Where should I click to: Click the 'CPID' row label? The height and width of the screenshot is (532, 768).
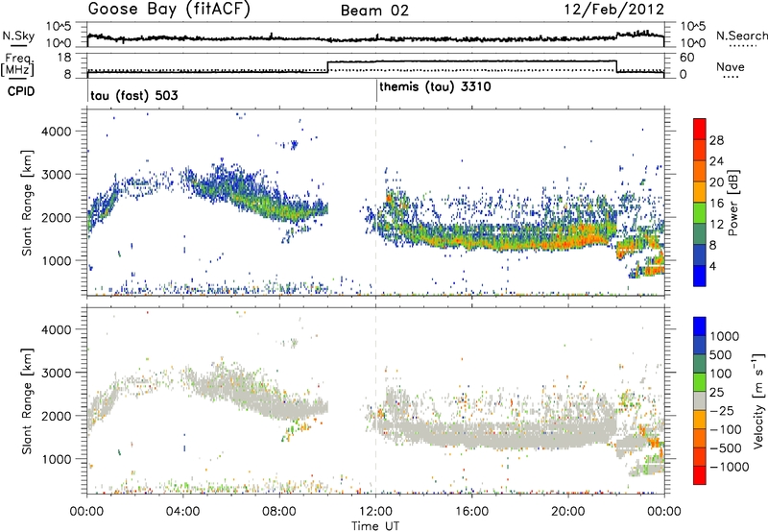(x=21, y=91)
